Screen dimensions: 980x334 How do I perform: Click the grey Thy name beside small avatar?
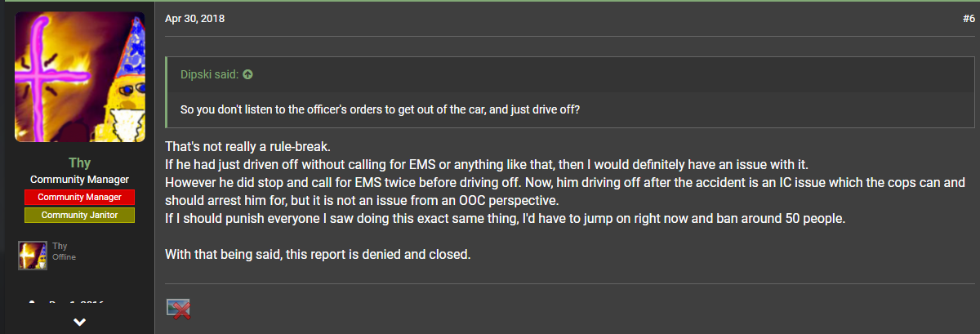60,247
